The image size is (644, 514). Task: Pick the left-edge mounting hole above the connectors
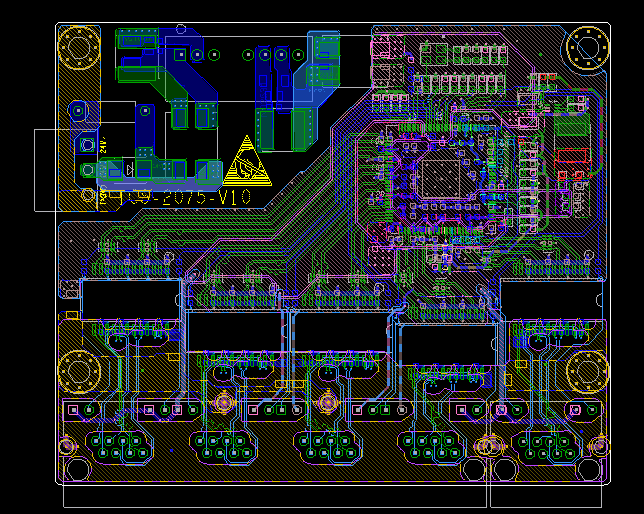[x=79, y=371]
